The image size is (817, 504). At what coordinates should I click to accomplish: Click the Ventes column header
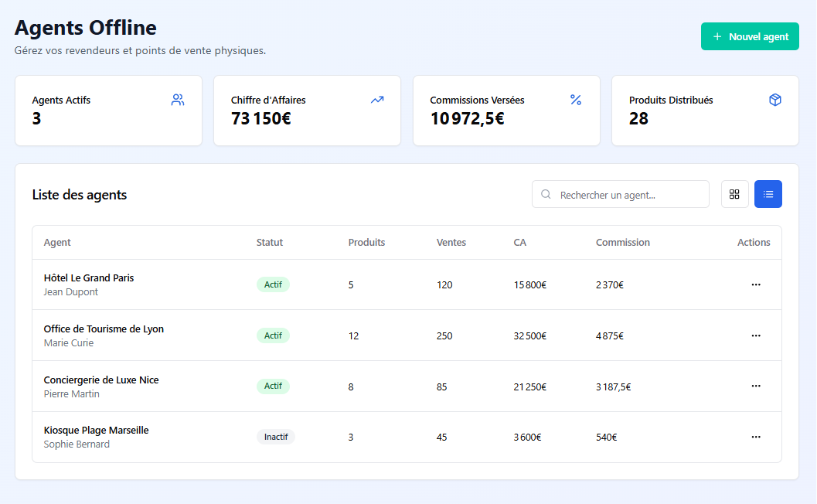pyautogui.click(x=451, y=243)
